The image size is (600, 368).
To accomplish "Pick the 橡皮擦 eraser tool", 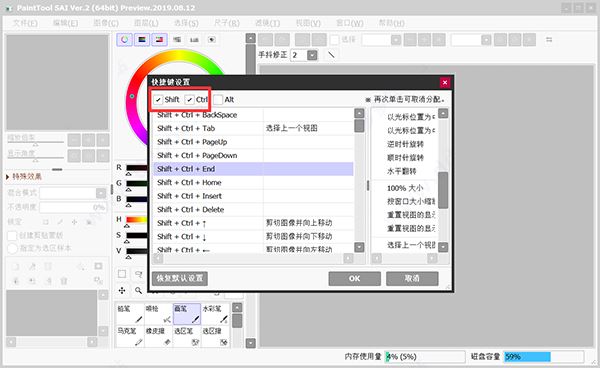I will pos(158,336).
